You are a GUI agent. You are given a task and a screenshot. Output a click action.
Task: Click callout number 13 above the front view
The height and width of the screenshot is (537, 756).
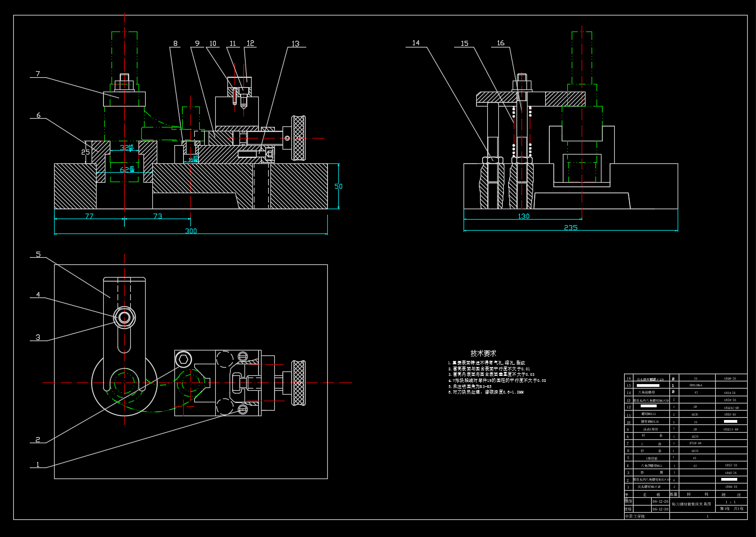[295, 44]
